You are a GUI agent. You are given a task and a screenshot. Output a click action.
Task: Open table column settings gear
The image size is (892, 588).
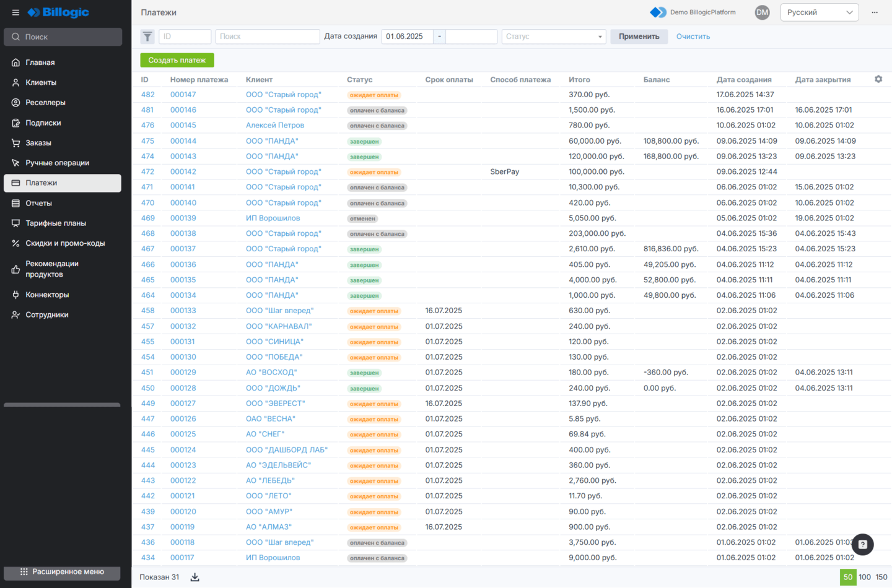[x=878, y=79]
